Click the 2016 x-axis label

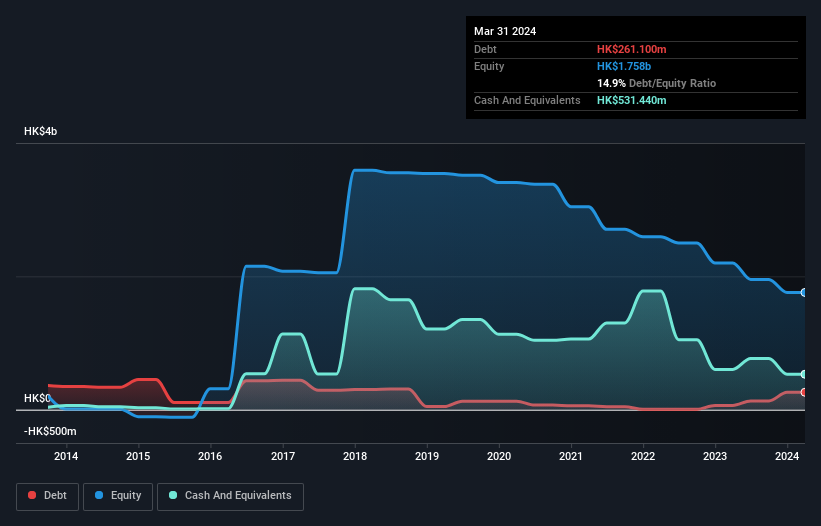[210, 456]
